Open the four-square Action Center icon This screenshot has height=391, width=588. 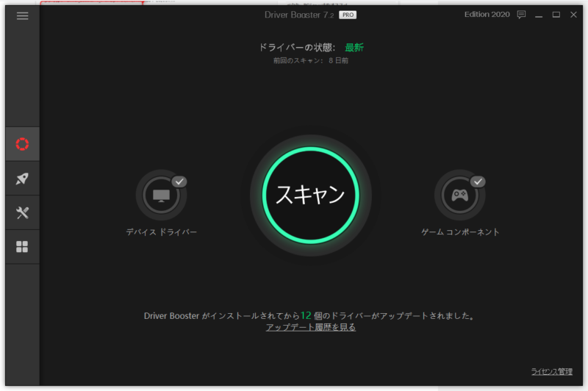[x=22, y=247]
